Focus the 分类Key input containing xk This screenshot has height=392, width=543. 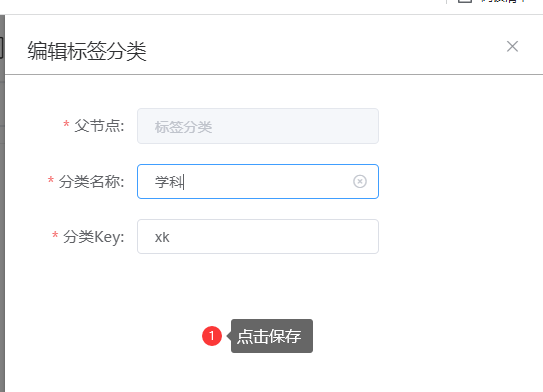258,237
